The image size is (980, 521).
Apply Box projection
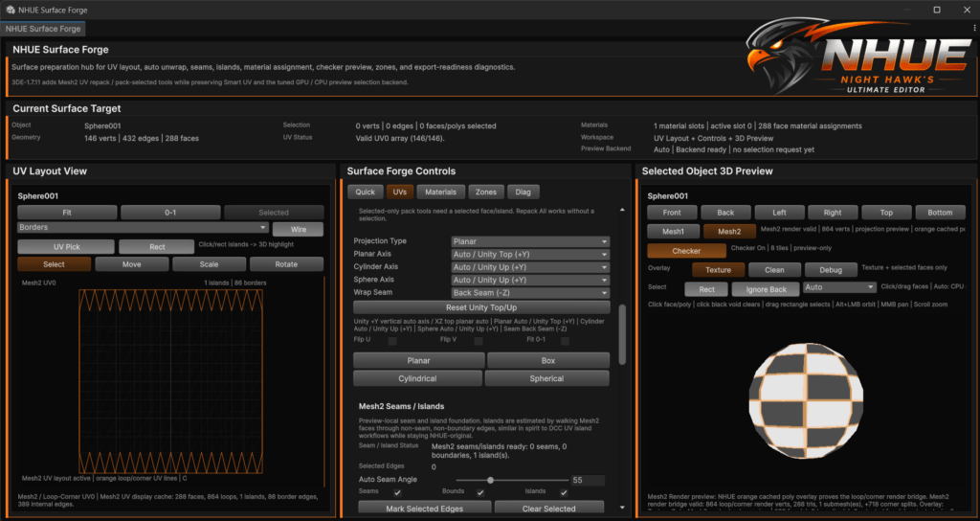tap(548, 361)
